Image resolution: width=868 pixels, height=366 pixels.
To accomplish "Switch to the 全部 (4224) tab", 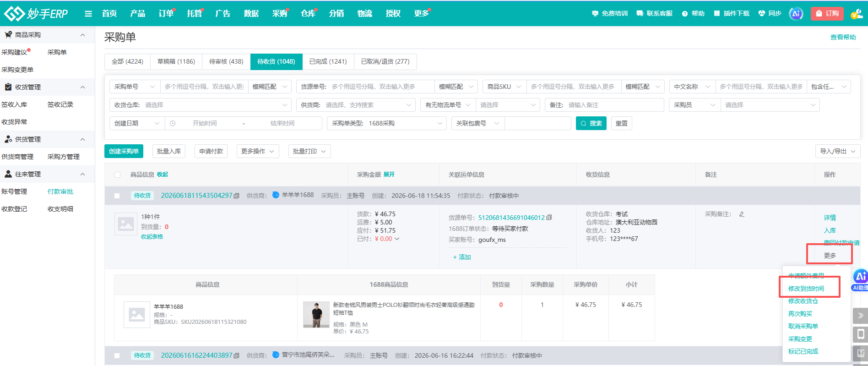I will [127, 61].
